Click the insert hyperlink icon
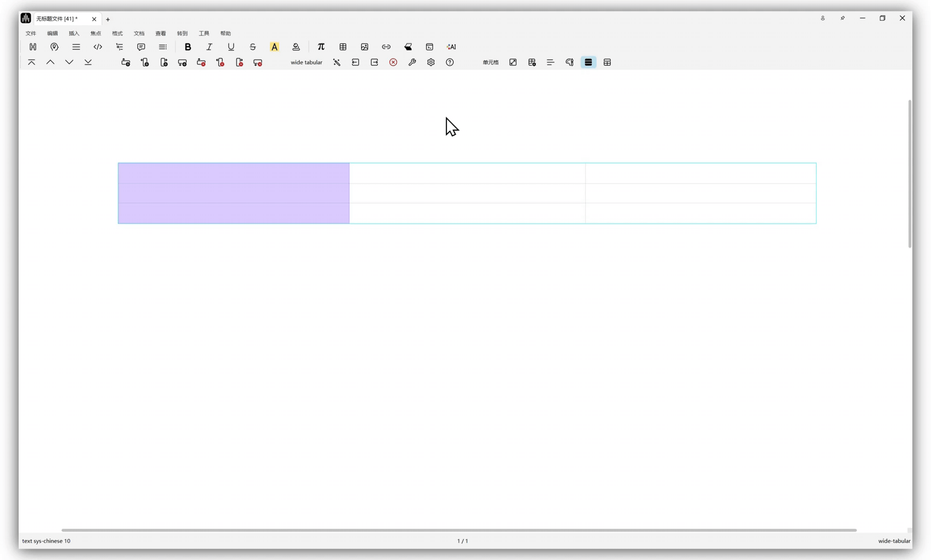Viewport: 931px width, 560px height. click(386, 47)
